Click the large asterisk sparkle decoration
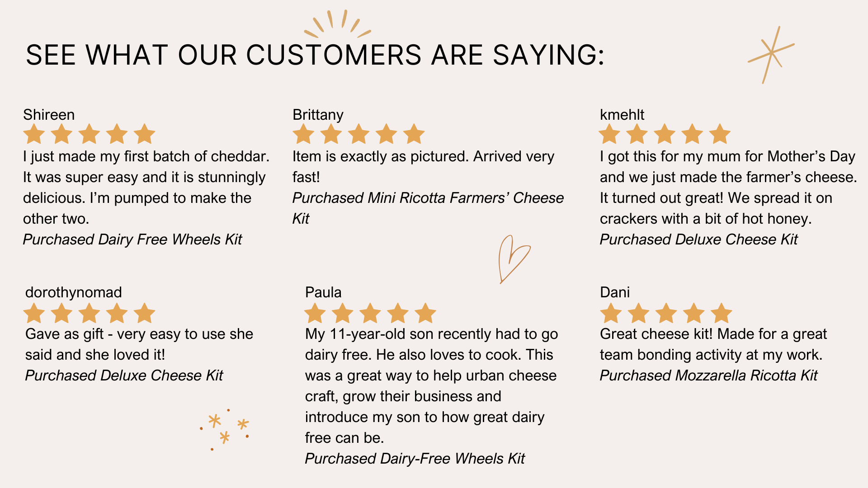The height and width of the screenshot is (488, 868). click(x=771, y=55)
